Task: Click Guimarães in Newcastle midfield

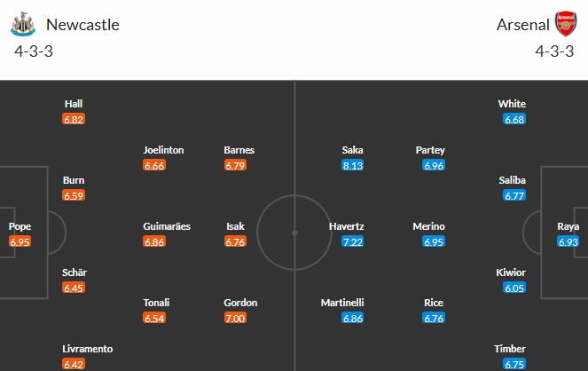Action: pos(167,226)
